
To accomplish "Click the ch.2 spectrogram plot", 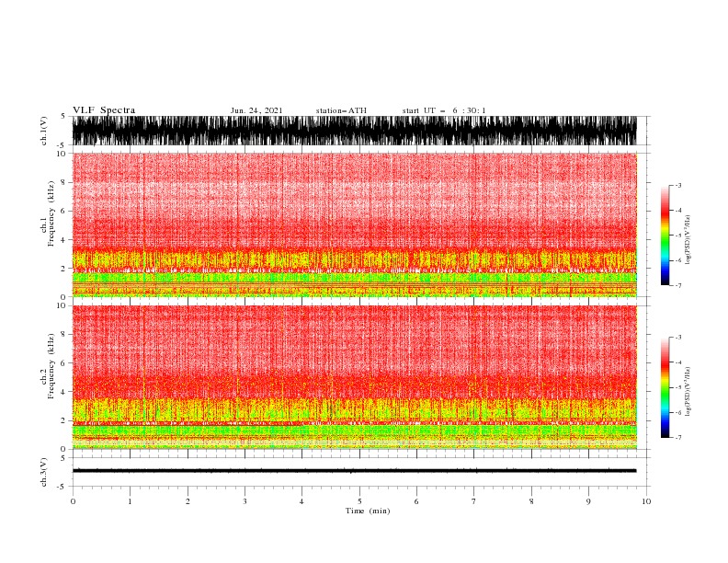I will click(354, 377).
